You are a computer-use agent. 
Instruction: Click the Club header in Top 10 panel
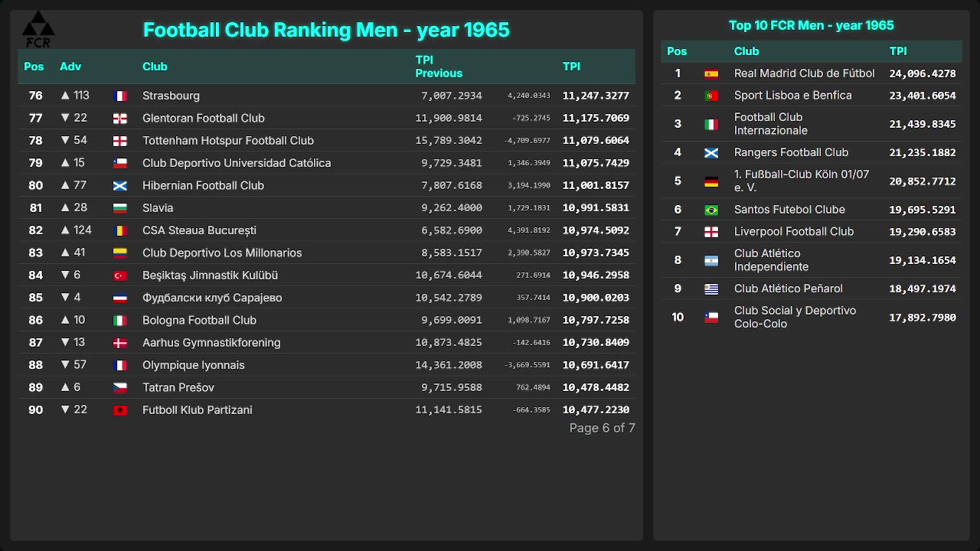(746, 51)
